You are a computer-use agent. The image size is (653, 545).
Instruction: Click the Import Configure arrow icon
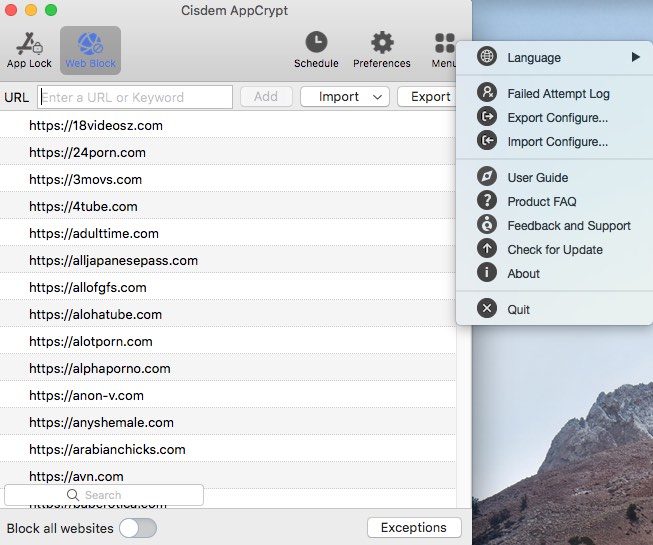click(487, 140)
